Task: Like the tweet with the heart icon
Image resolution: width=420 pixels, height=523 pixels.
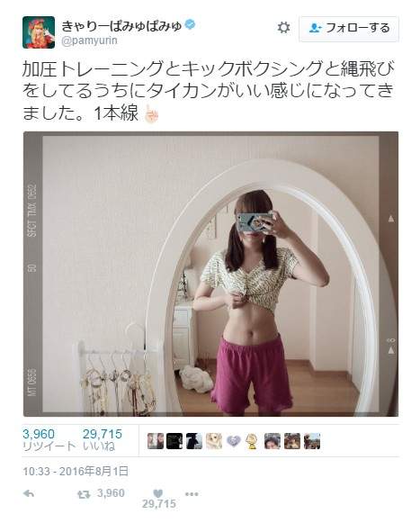Action: 158,493
